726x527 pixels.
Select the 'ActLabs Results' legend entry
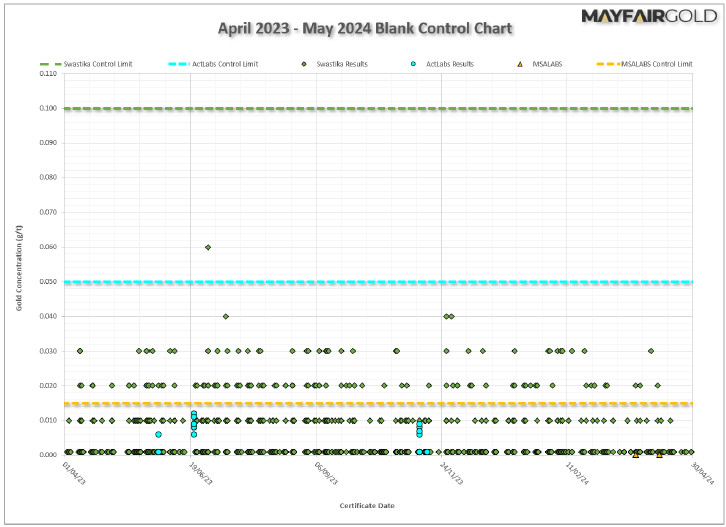click(x=442, y=64)
